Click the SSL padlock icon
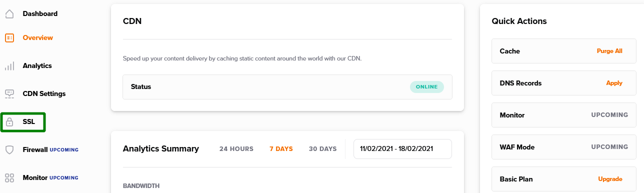 [x=9, y=121]
